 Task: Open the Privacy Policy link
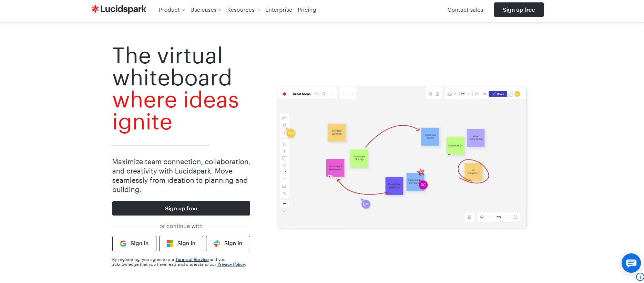[231, 264]
